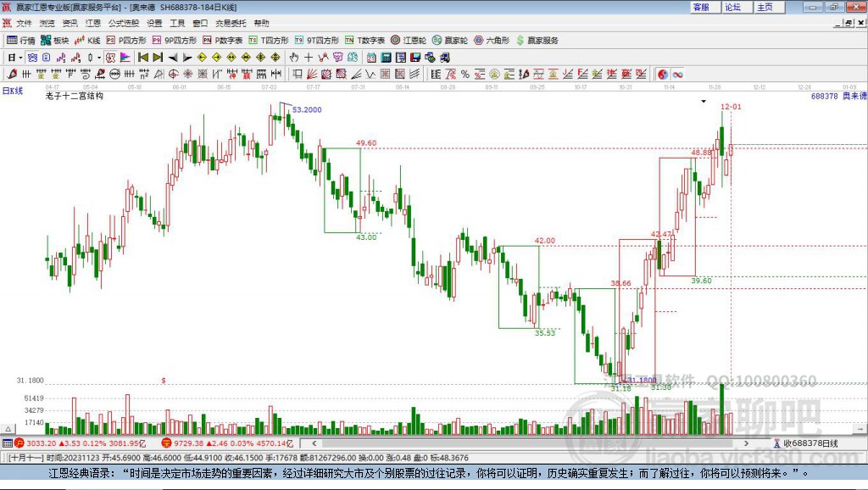Open the 帮助 menu
Screen dimensions: 868x490
(261, 23)
